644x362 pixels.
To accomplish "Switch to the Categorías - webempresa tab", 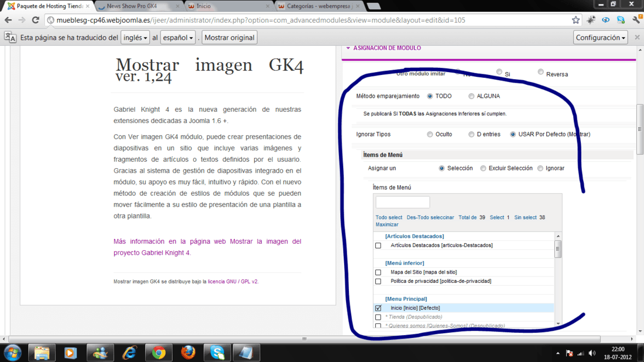I will [x=317, y=6].
